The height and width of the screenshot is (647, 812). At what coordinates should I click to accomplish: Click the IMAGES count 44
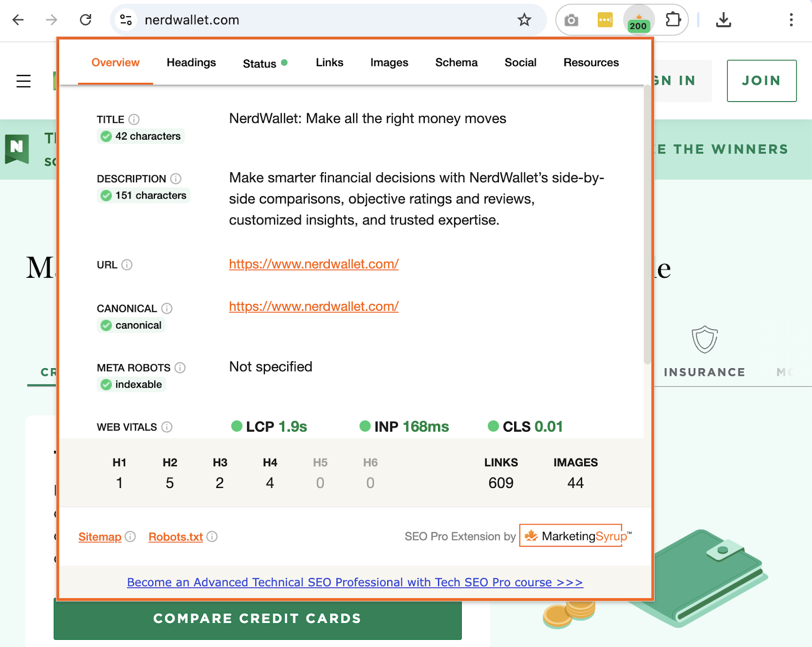coord(576,483)
